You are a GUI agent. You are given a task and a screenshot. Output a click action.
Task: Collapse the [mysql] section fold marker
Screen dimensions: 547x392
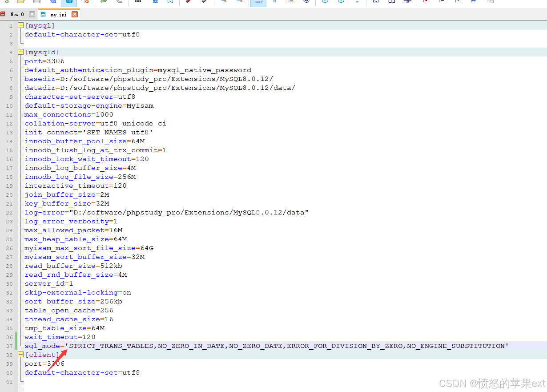tap(20, 25)
